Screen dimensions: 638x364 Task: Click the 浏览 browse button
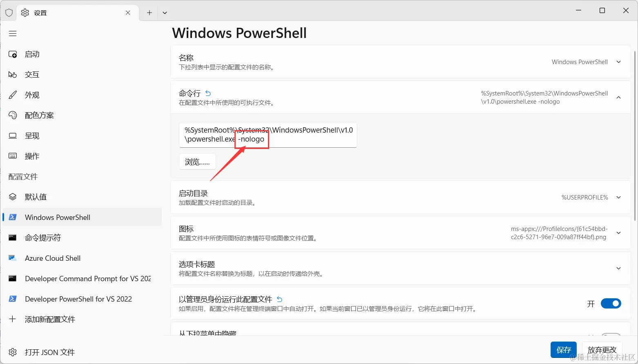(197, 162)
